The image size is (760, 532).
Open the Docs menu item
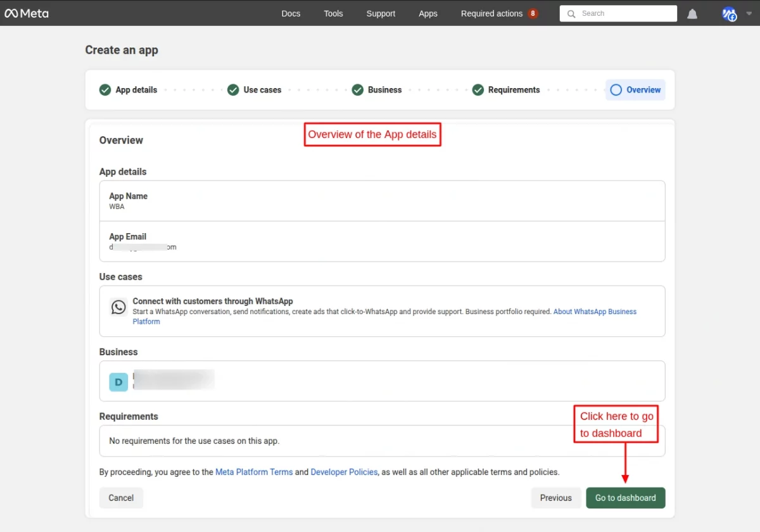(291, 13)
